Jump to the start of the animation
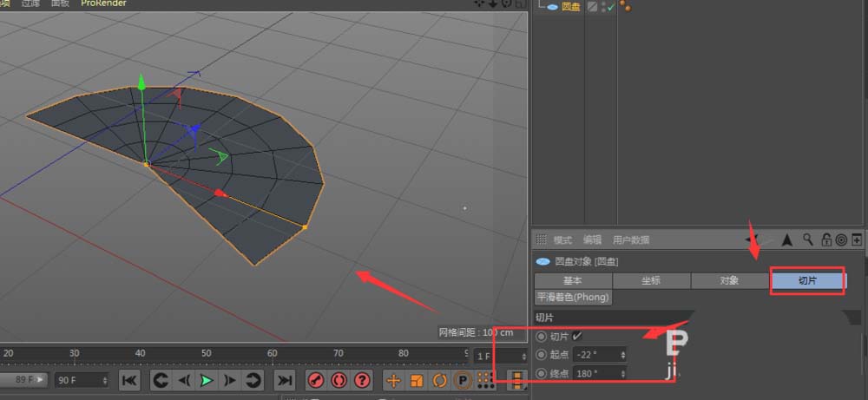Viewport: 868px width, 400px height. pyautogui.click(x=128, y=380)
